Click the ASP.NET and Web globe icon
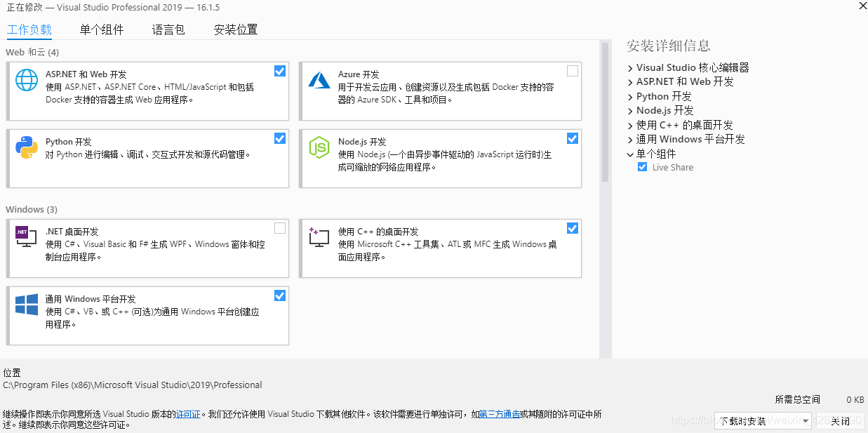This screenshot has width=868, height=433. (27, 80)
